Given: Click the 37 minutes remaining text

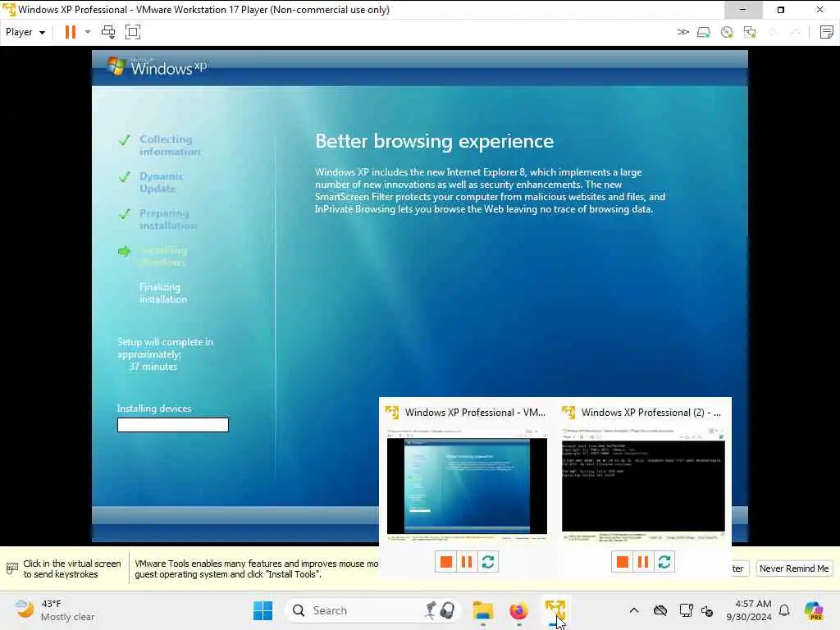Looking at the screenshot, I should coord(153,367).
